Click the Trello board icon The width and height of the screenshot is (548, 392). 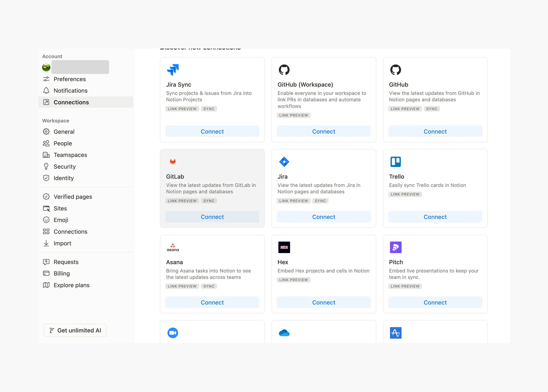396,162
